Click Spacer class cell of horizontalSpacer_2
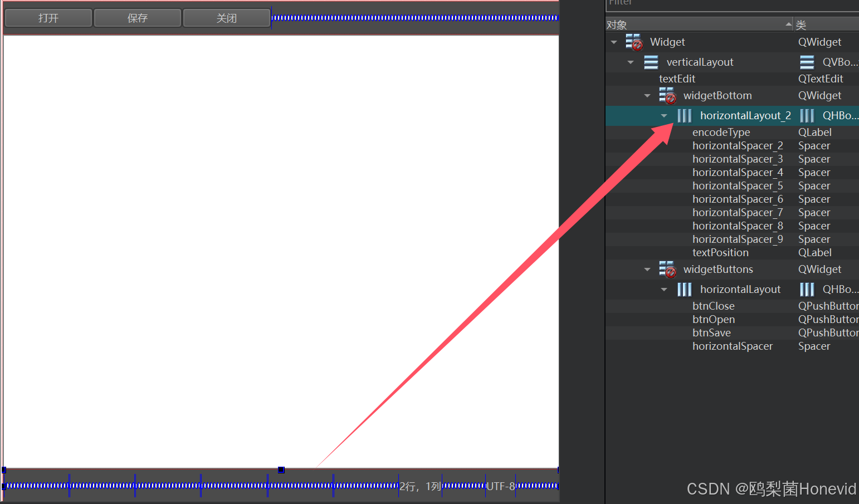The image size is (859, 504). [x=814, y=146]
